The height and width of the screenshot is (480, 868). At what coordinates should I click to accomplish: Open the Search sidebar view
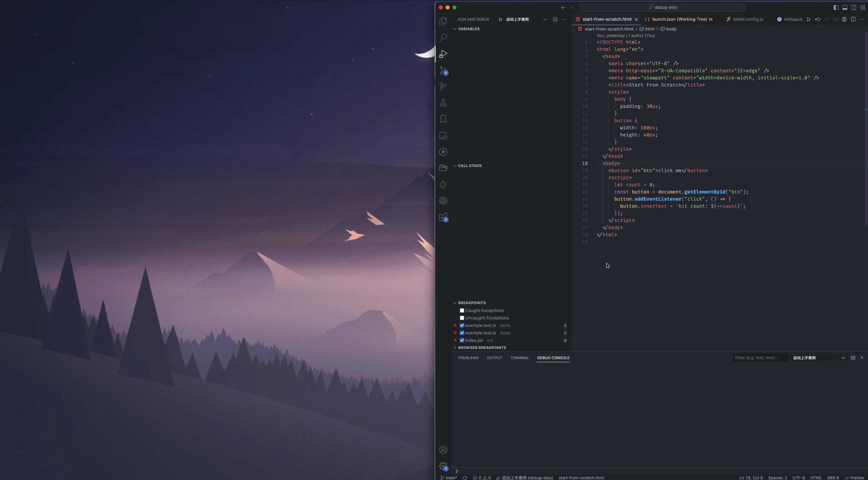(x=443, y=37)
